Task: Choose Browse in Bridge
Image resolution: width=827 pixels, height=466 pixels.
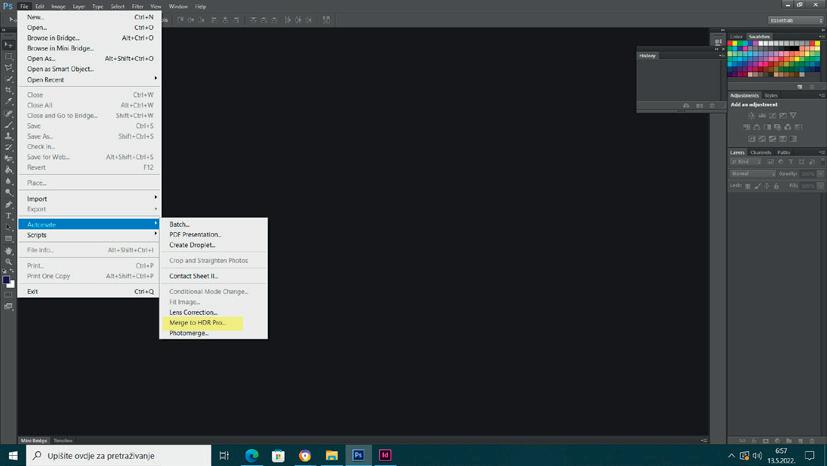Action: pos(89,38)
